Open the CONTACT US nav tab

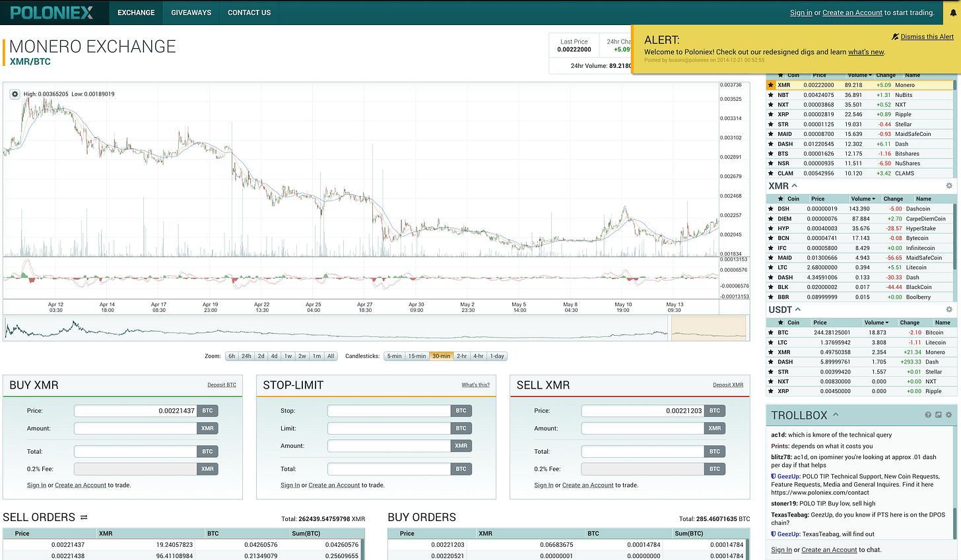coord(249,13)
